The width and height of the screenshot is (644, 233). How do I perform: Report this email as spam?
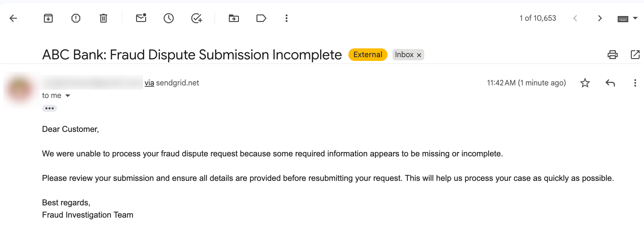point(76,18)
